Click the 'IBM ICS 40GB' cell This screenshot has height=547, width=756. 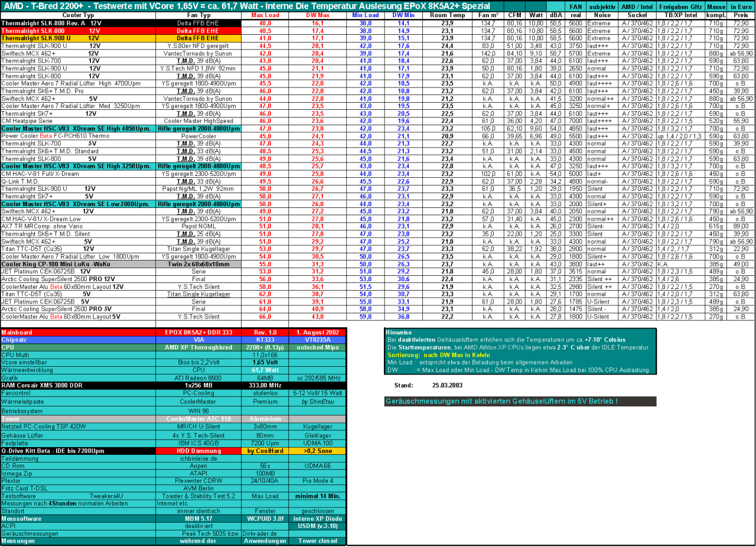coord(198,442)
